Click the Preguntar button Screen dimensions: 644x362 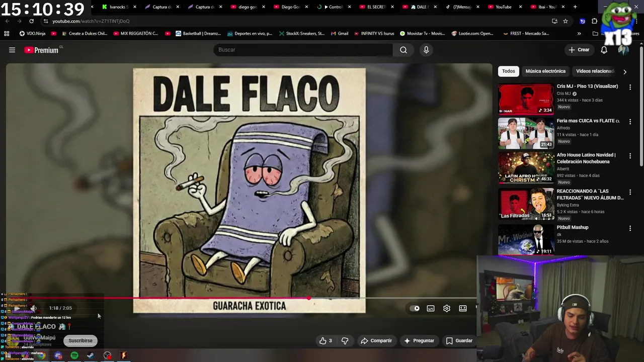point(419,340)
